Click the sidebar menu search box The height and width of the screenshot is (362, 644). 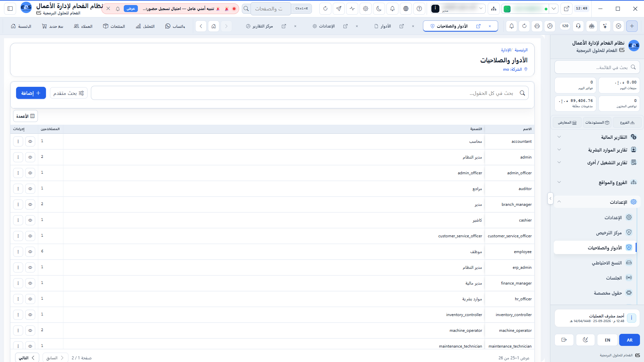click(597, 67)
